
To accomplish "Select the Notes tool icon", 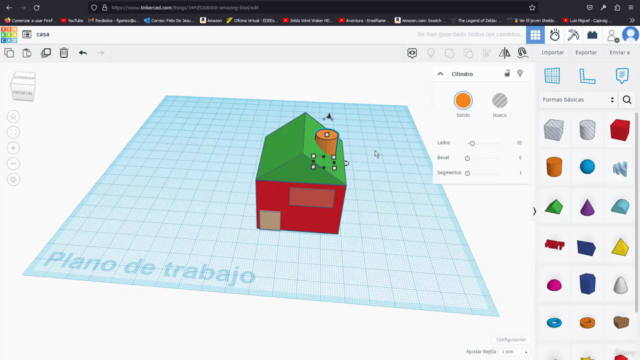I will click(x=622, y=76).
